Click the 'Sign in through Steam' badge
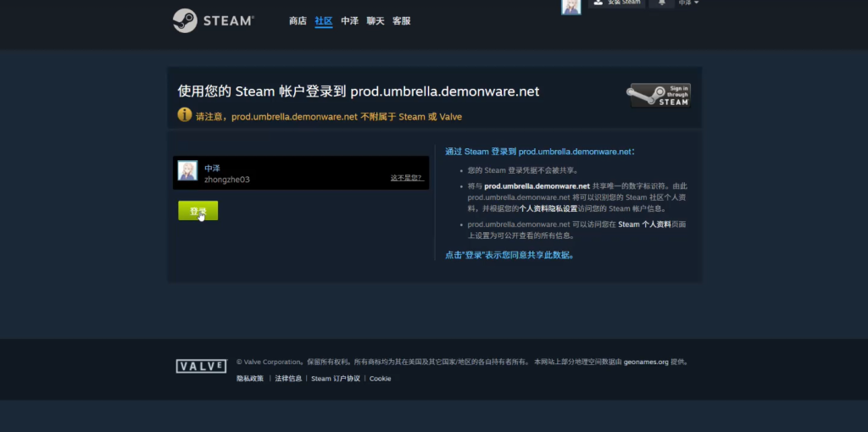 pos(659,96)
